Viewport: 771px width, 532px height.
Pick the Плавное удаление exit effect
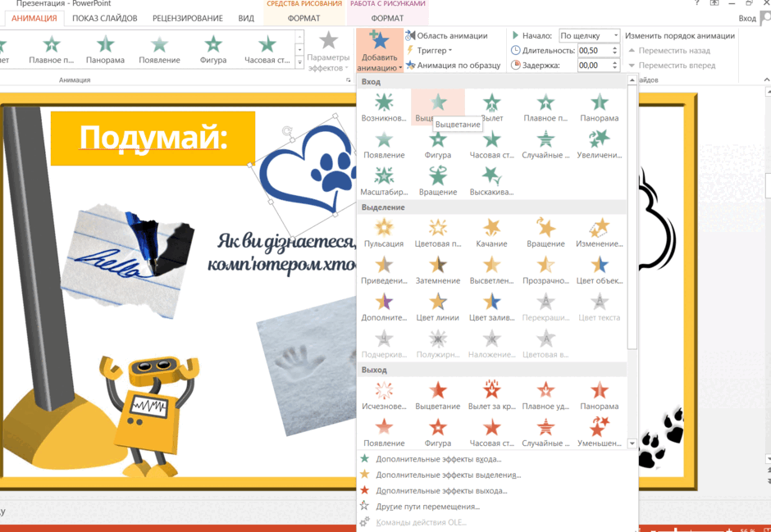click(x=545, y=396)
